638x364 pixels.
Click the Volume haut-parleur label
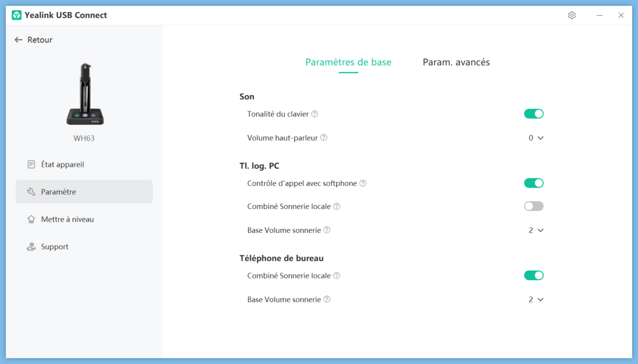[282, 138]
